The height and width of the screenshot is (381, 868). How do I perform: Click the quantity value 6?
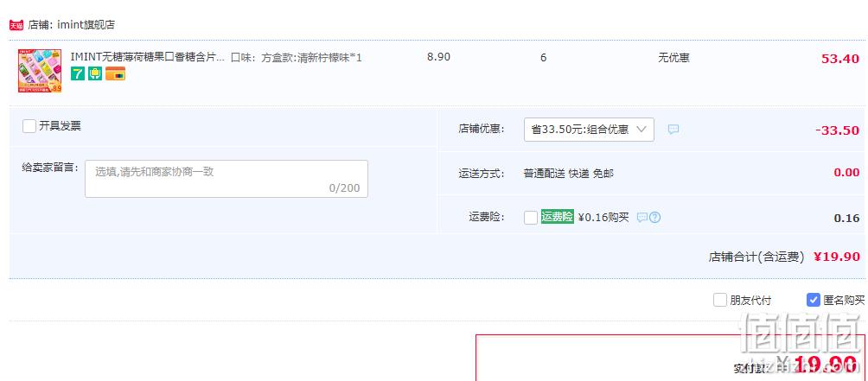pyautogui.click(x=543, y=58)
